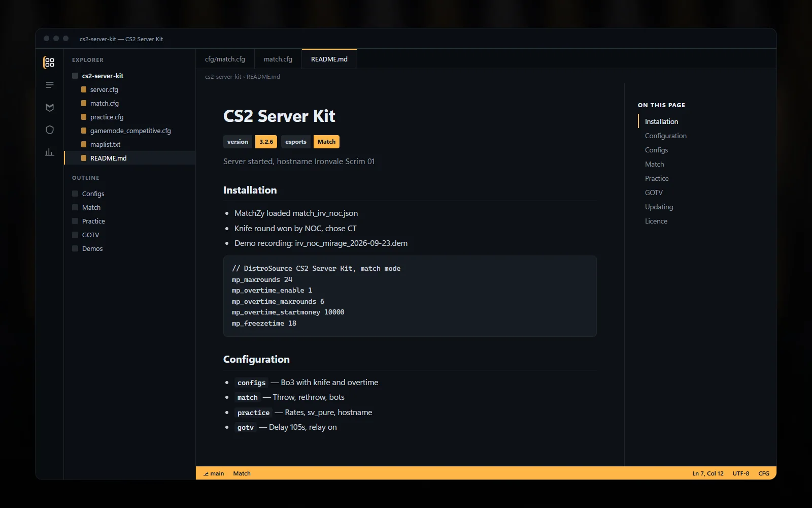Viewport: 812px width, 508px height.
Task: Go to Configs in On This Page
Action: (x=656, y=150)
